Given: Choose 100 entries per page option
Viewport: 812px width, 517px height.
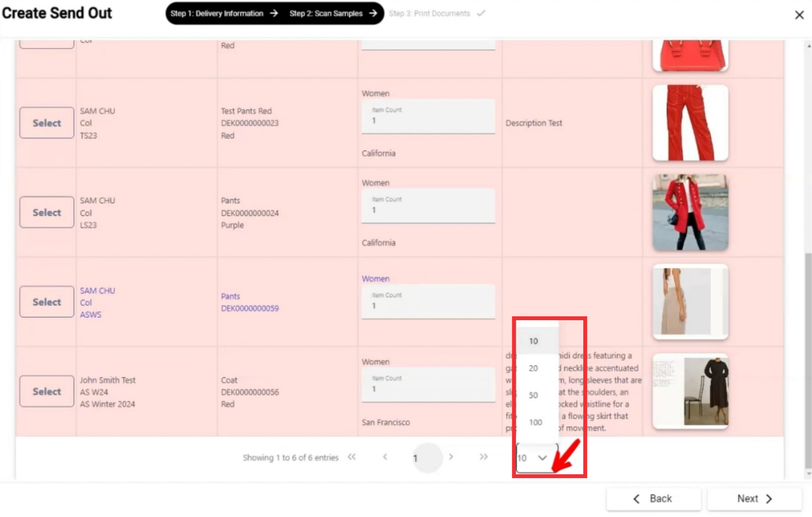Looking at the screenshot, I should coord(538,422).
